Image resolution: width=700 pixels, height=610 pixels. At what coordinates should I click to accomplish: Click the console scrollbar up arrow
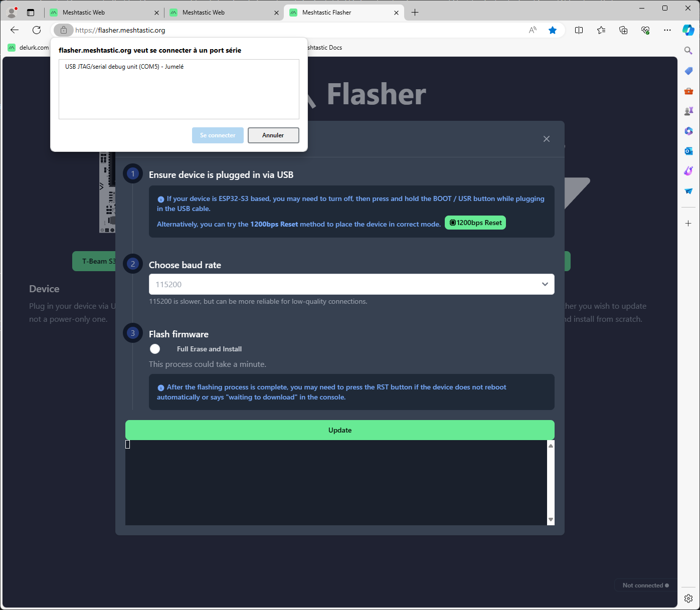551,446
